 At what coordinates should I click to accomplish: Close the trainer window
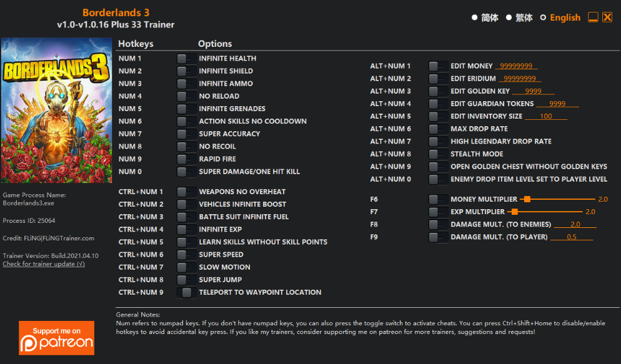(x=607, y=17)
